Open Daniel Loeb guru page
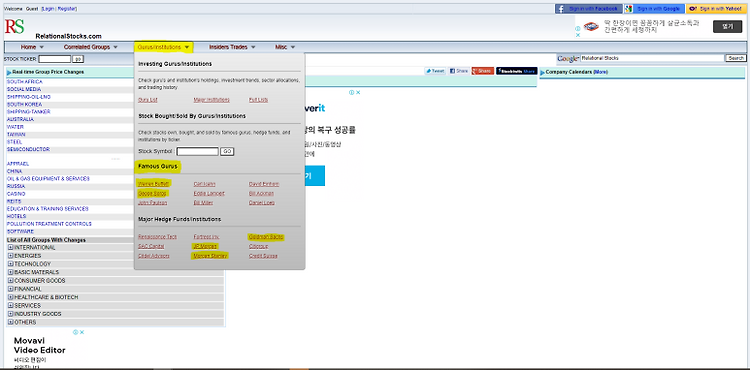Viewport: 750px width, 370px height. [x=262, y=203]
